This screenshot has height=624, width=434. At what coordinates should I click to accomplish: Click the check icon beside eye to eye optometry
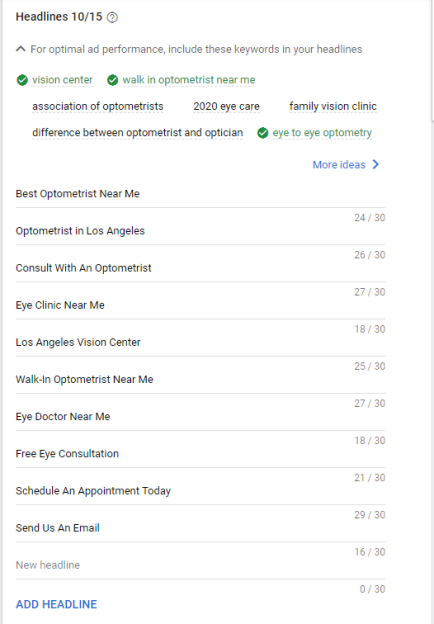[263, 133]
